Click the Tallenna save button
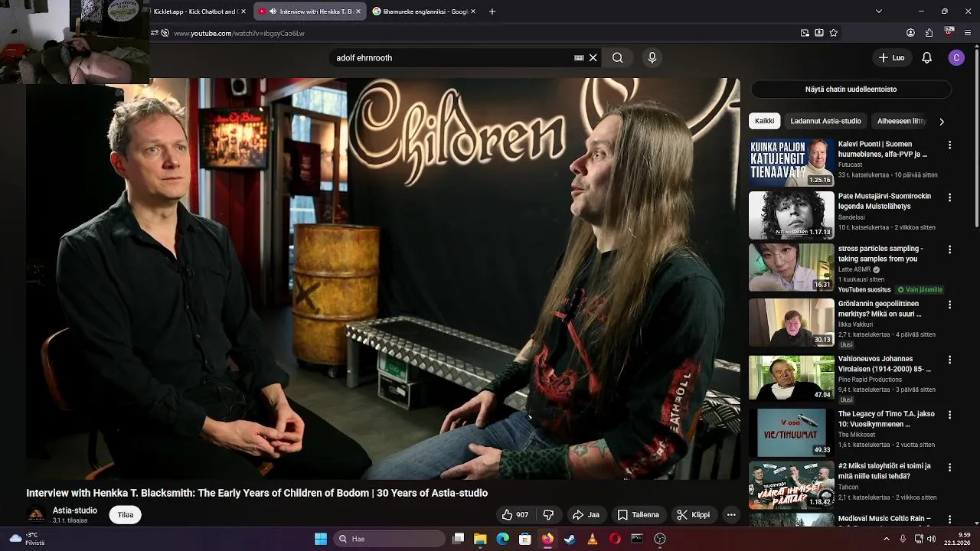Screen dimensions: 980x551 coord(638,515)
